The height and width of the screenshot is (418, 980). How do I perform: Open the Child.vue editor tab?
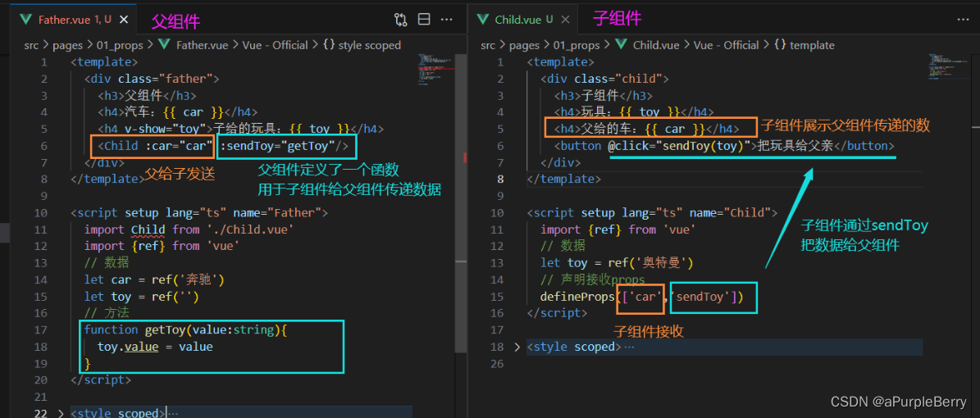[x=522, y=20]
